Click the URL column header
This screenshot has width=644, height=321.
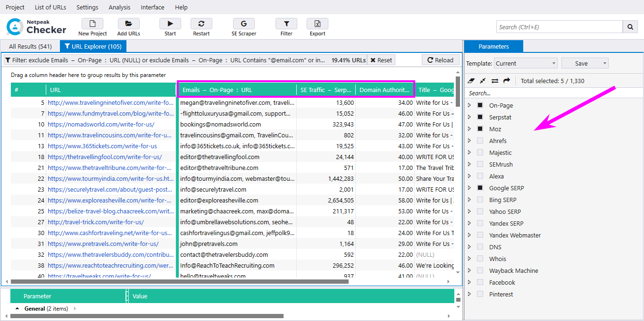110,90
